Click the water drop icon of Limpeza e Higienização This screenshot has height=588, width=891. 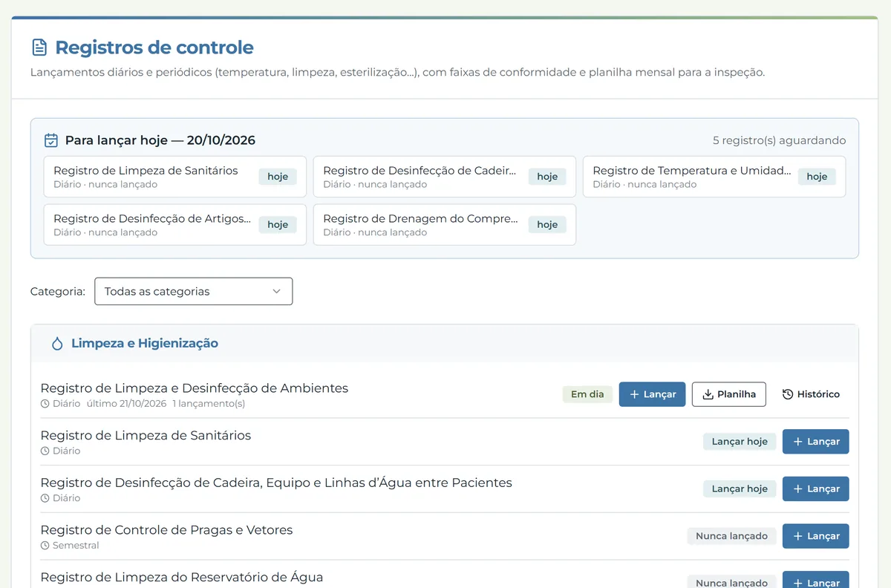click(57, 344)
